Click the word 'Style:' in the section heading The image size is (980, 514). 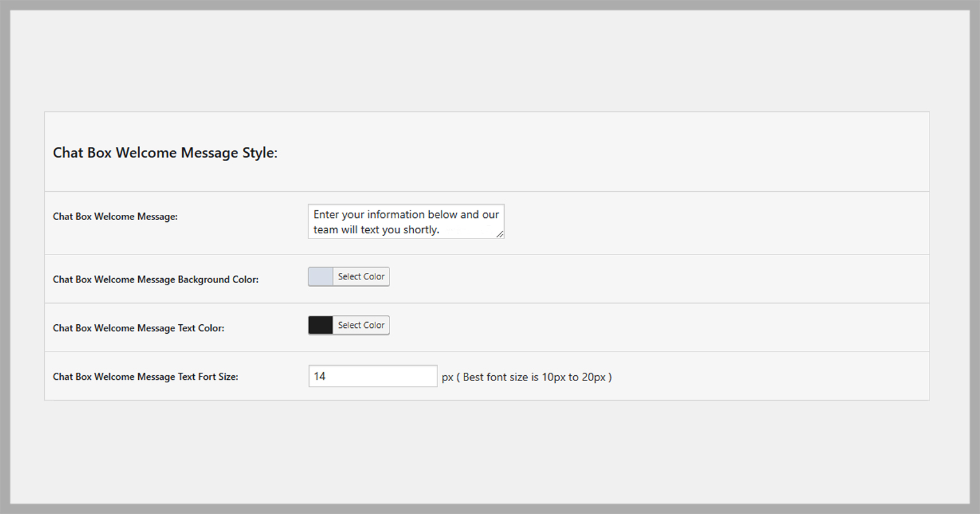[x=260, y=153]
